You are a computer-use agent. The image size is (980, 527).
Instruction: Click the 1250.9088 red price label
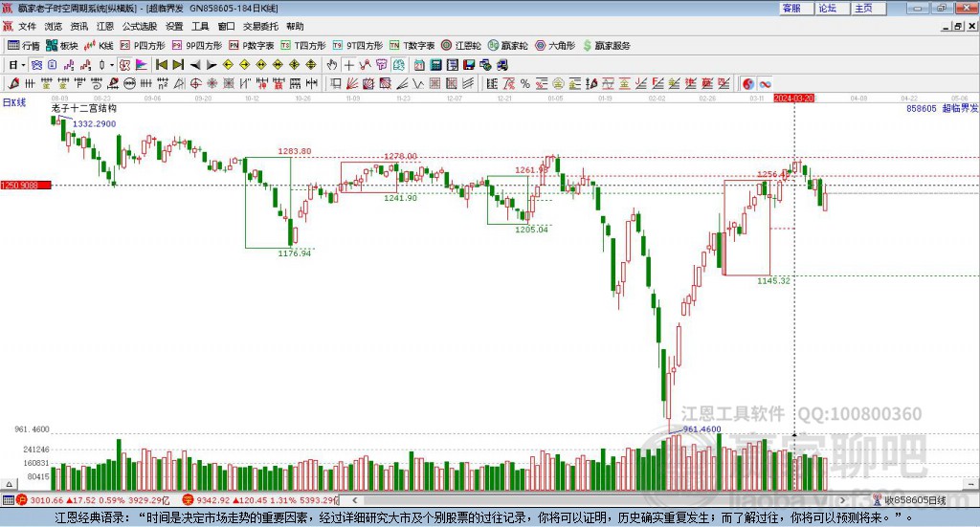click(26, 186)
